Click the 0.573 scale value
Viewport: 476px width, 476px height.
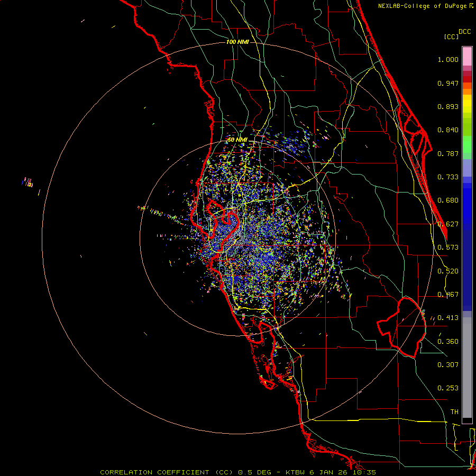click(x=448, y=248)
